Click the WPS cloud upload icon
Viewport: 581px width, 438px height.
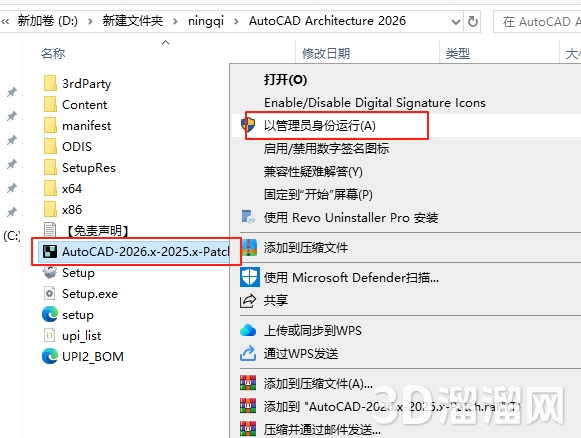(248, 330)
